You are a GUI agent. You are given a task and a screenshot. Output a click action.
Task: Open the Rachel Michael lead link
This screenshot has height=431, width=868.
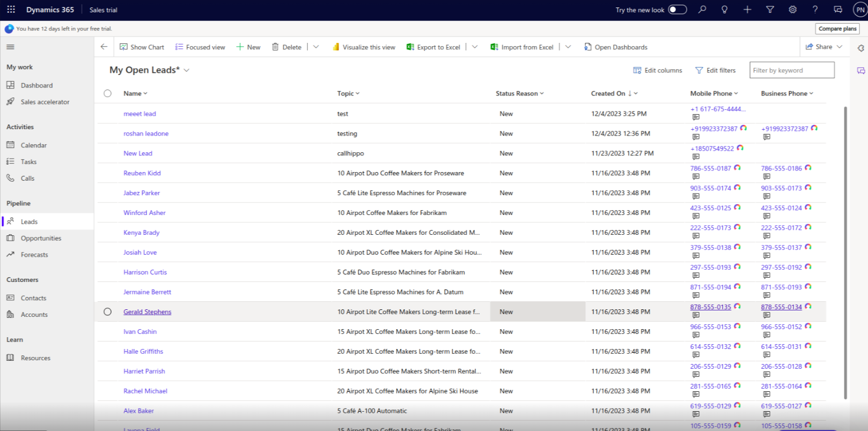[x=145, y=391]
